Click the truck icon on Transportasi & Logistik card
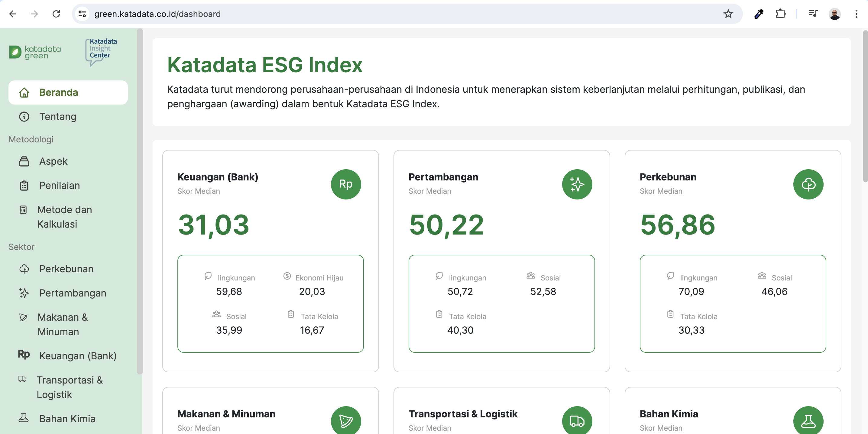The image size is (868, 434). [577, 420]
